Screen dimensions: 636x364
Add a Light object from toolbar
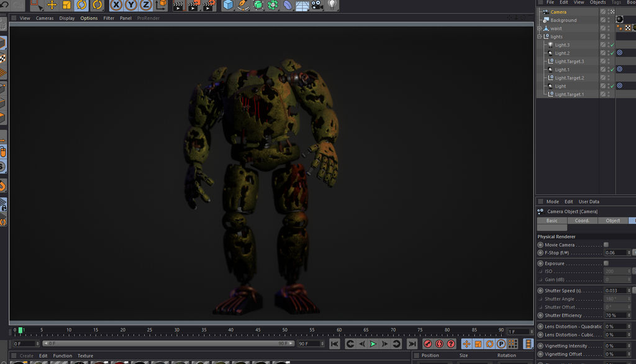click(332, 5)
